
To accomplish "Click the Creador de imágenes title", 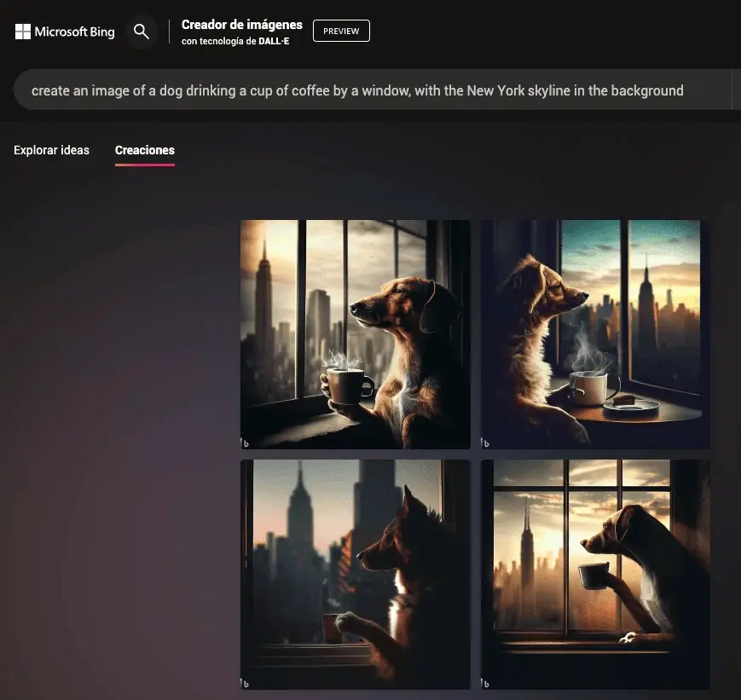I will 241,25.
